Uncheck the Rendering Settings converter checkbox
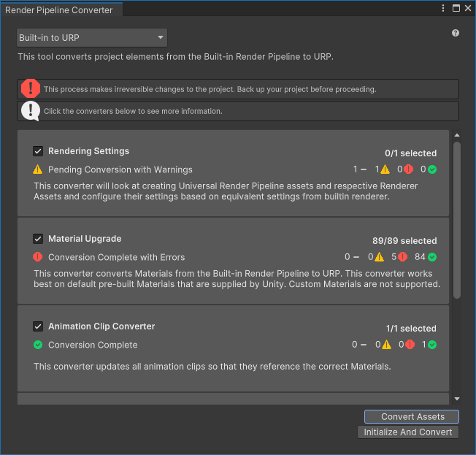This screenshot has width=476, height=455. (x=38, y=151)
